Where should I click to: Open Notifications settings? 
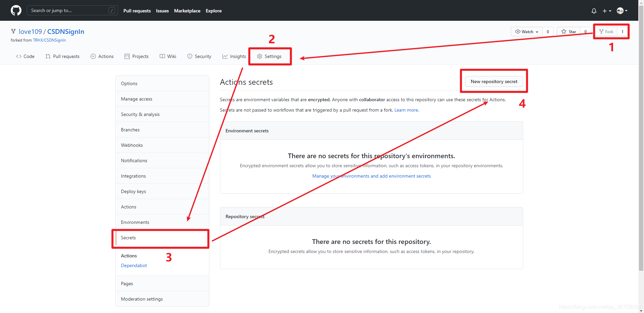click(x=162, y=161)
